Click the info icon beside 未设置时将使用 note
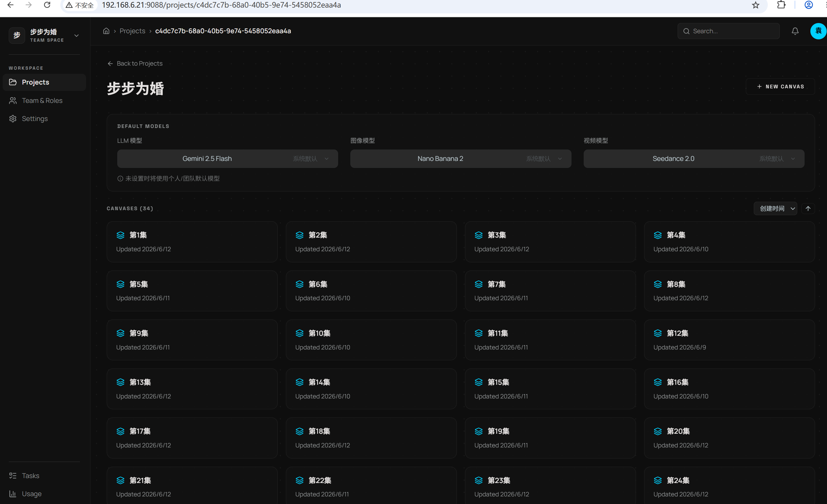Image resolution: width=827 pixels, height=504 pixels. pos(120,178)
